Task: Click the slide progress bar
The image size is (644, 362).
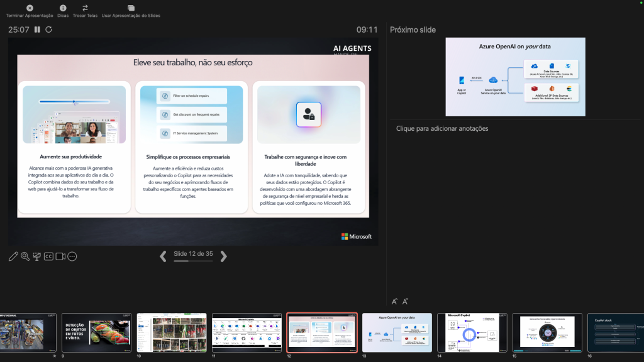Action: pyautogui.click(x=193, y=261)
